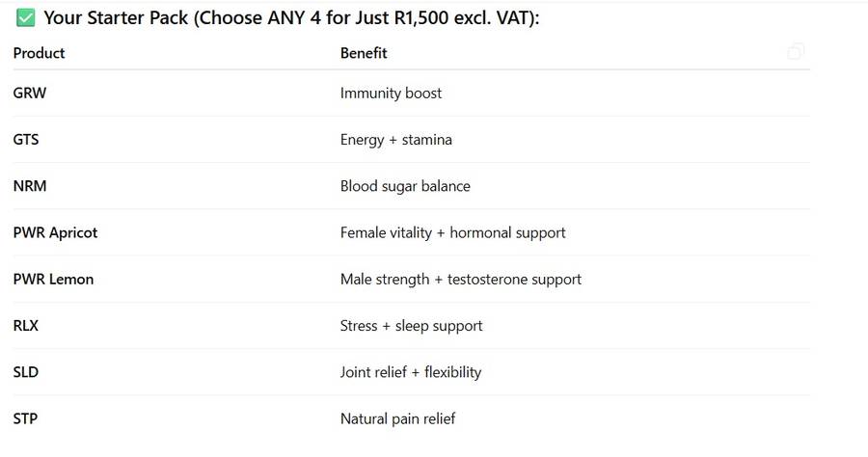
Task: Click the PWR Apricot product name
Action: coord(55,232)
